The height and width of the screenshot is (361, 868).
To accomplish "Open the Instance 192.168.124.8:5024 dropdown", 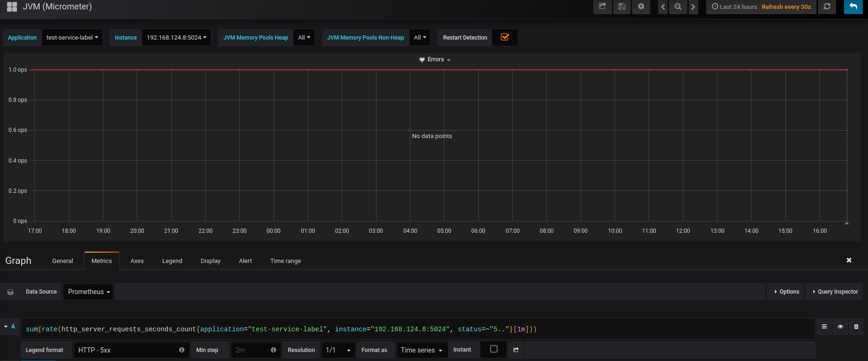I will [x=176, y=38].
